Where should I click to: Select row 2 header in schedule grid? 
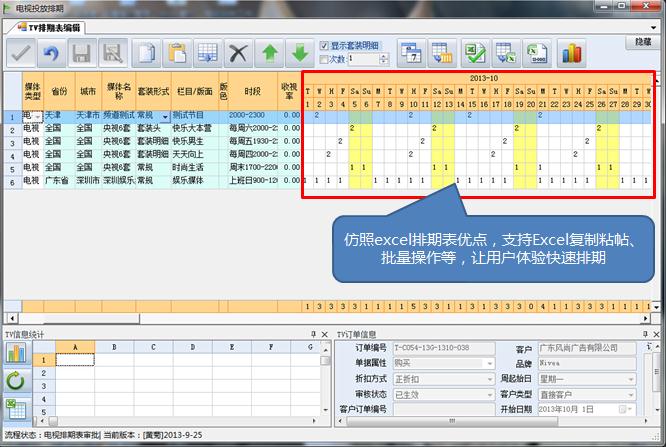click(12, 129)
